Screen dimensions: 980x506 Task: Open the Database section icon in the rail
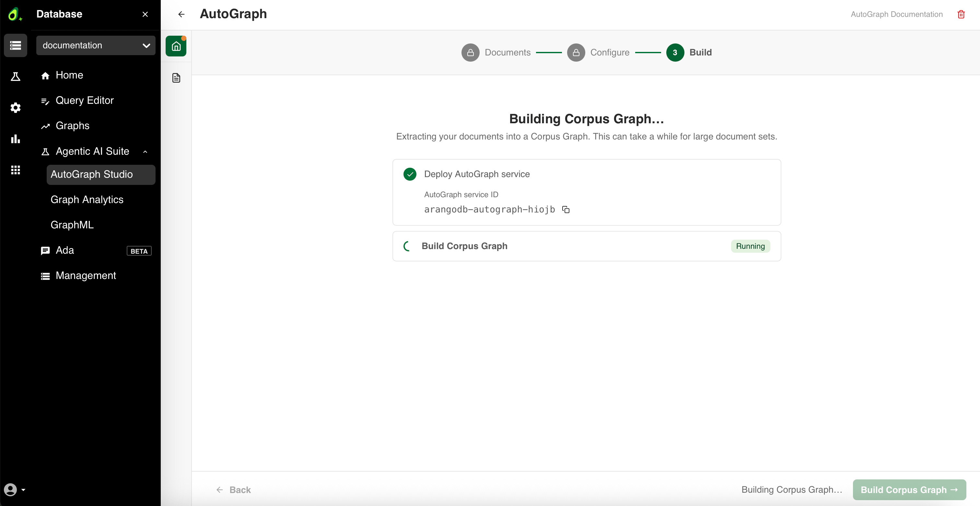coord(15,45)
